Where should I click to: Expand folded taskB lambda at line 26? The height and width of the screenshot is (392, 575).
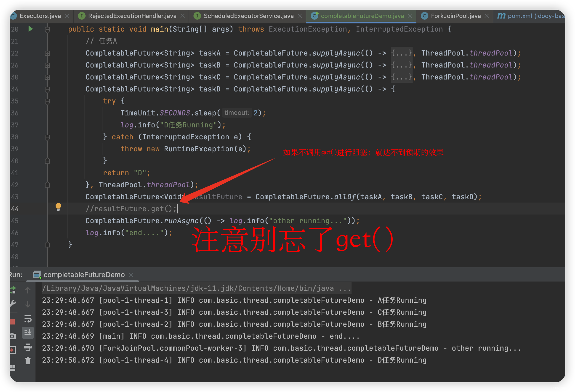pyautogui.click(x=47, y=65)
